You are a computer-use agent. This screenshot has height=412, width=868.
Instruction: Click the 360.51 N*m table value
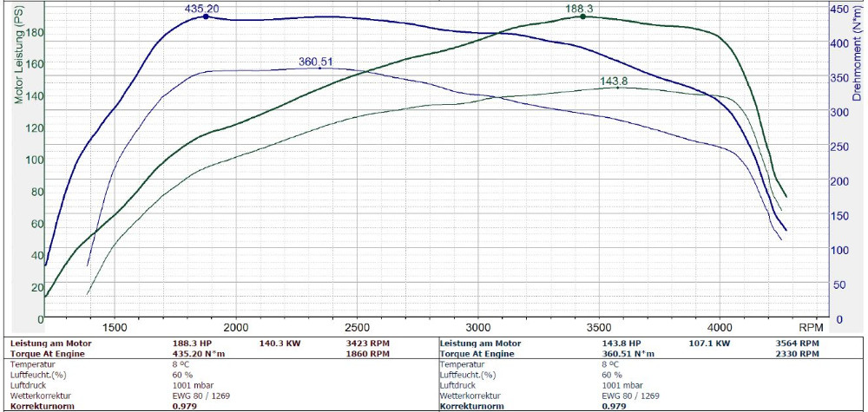click(631, 354)
